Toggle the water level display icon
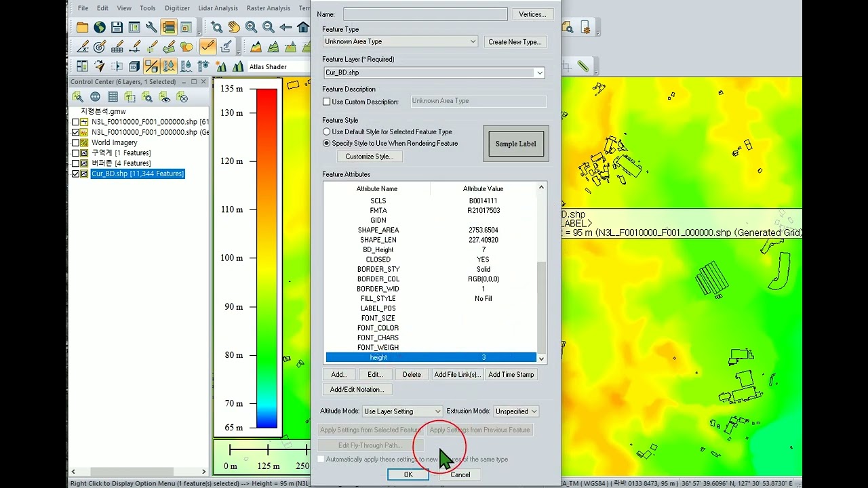Screen dimensions: 868x488 (169, 66)
